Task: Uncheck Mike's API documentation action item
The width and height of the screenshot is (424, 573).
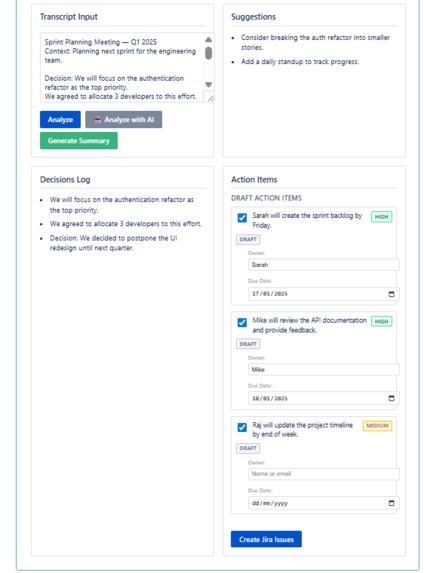Action: (x=242, y=323)
